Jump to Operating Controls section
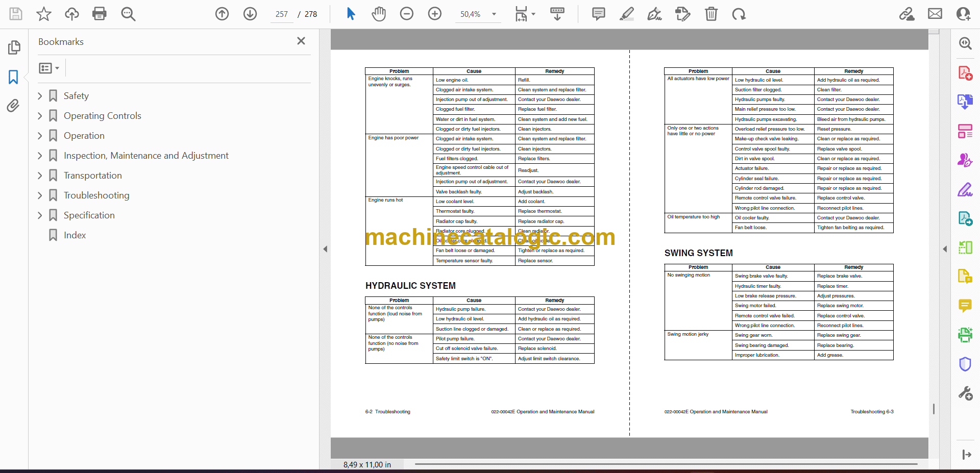 pos(102,116)
